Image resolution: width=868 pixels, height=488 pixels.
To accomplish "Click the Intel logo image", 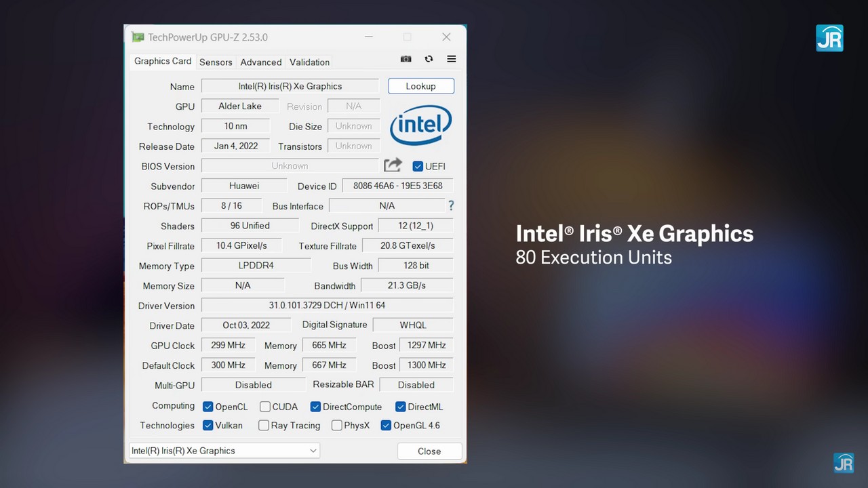I will pyautogui.click(x=420, y=126).
